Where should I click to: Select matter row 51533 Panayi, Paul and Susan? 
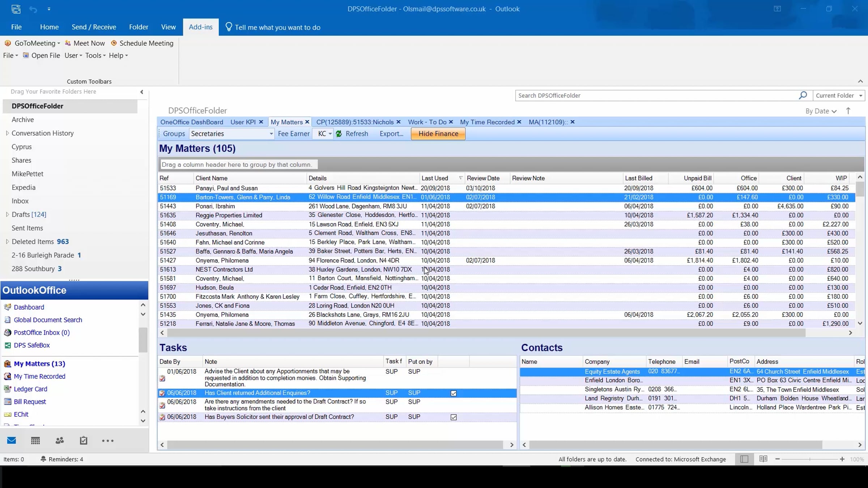tap(506, 188)
